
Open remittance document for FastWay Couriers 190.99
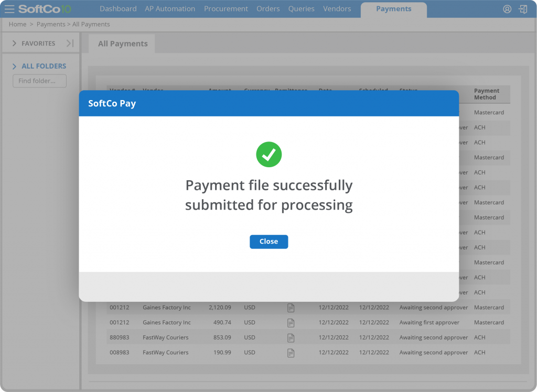(x=291, y=353)
